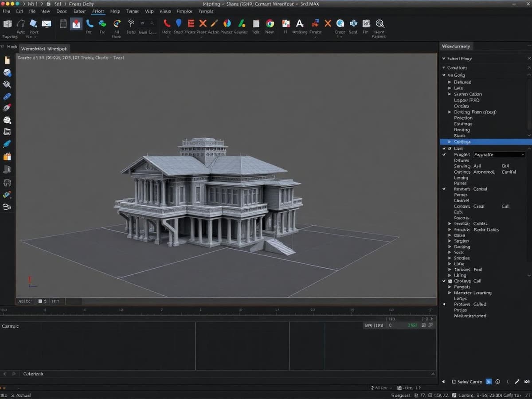Toggle the blue highlighted button beside Saley Conte
The image size is (532, 399).
click(x=489, y=381)
